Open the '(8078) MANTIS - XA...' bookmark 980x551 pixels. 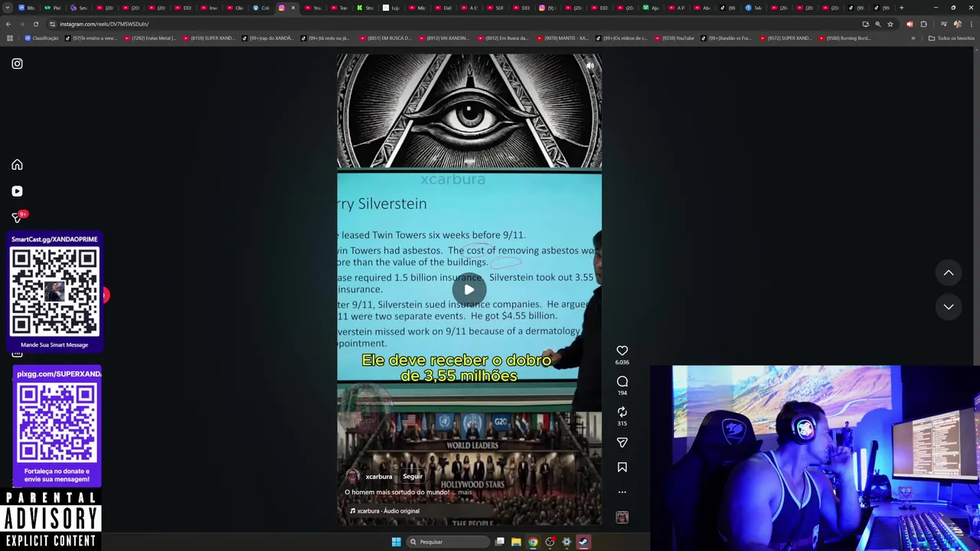pos(563,38)
